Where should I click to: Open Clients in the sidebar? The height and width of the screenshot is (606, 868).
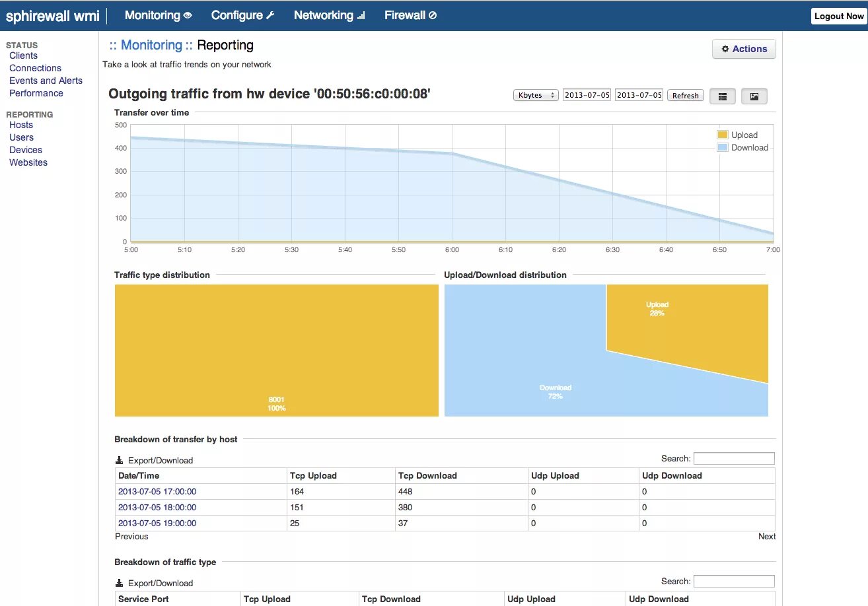click(23, 55)
